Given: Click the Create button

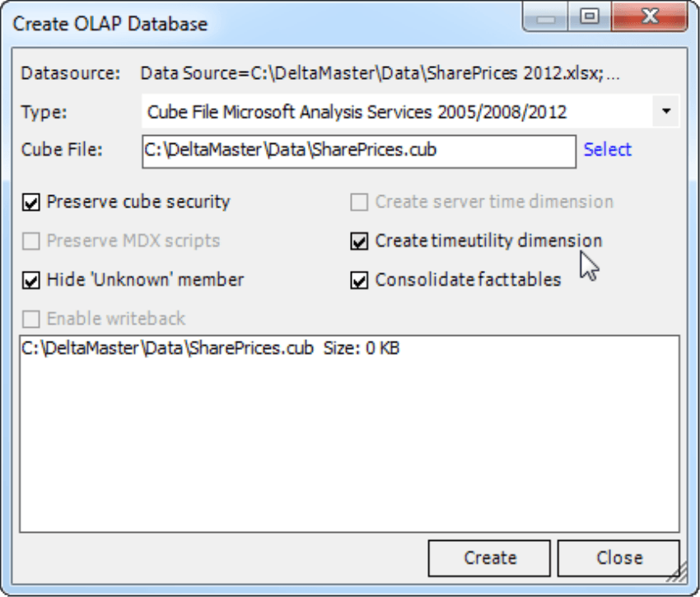Looking at the screenshot, I should click(489, 558).
